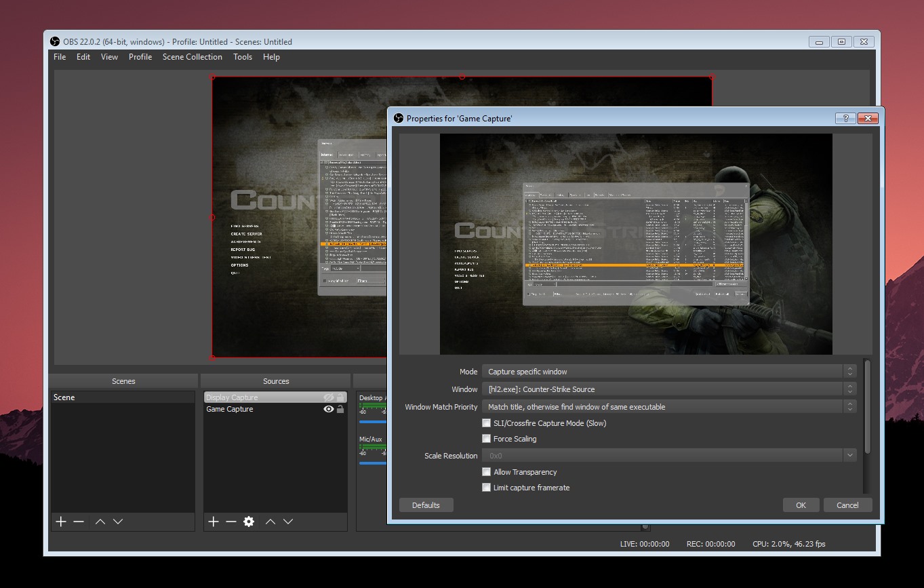Click the LIVE: 00:00:00 status text

(645, 544)
